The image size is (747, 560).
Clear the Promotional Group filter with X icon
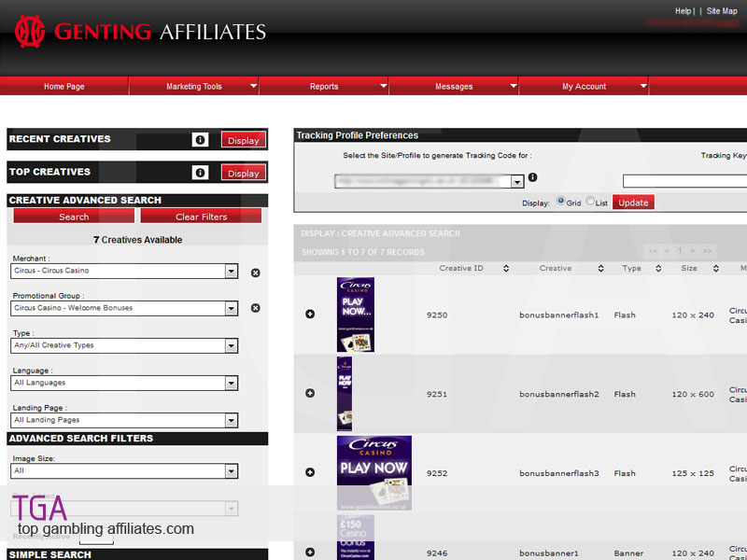click(255, 308)
